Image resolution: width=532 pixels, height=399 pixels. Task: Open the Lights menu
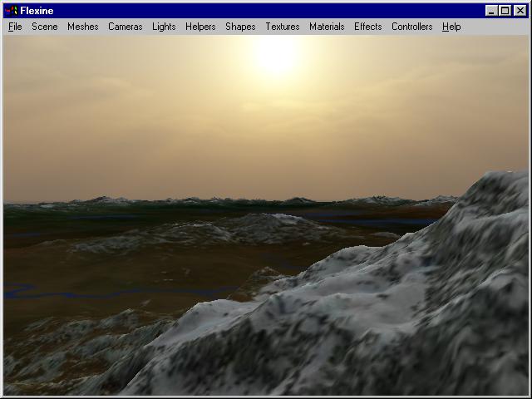(164, 27)
